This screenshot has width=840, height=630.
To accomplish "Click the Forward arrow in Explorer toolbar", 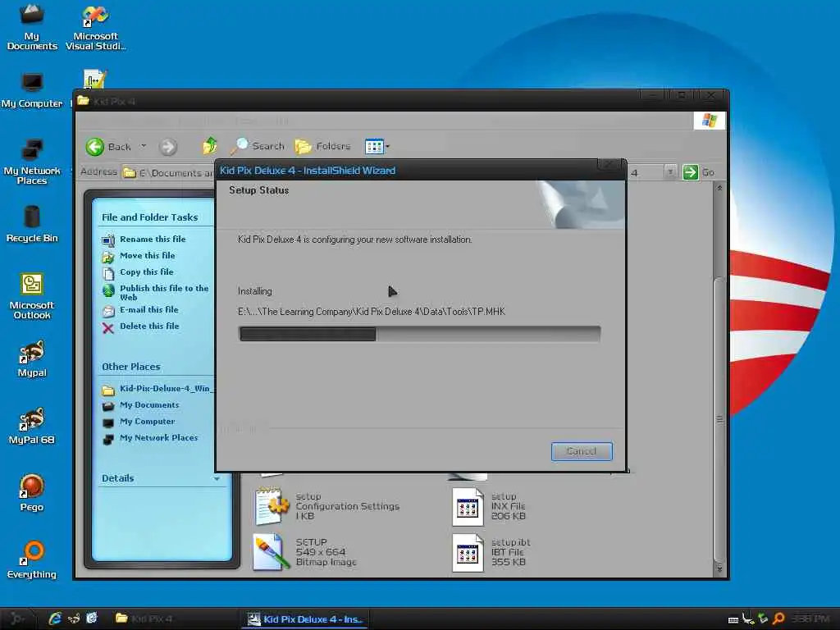I will click(167, 147).
